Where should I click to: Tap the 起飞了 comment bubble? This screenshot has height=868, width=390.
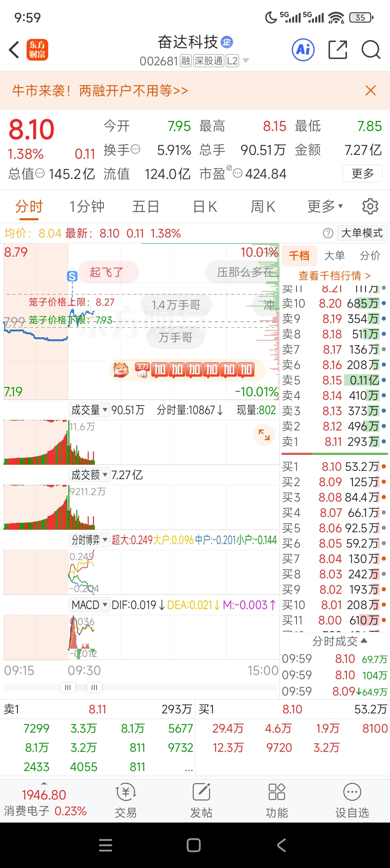coord(108,272)
